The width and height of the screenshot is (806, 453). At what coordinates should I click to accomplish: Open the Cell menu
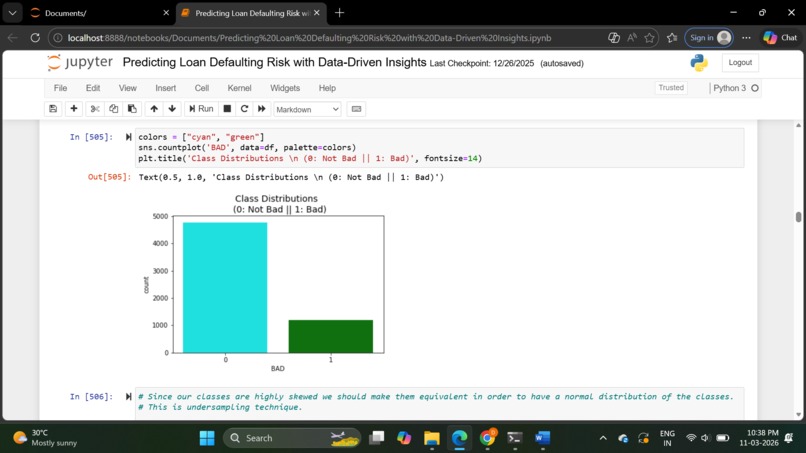[202, 88]
